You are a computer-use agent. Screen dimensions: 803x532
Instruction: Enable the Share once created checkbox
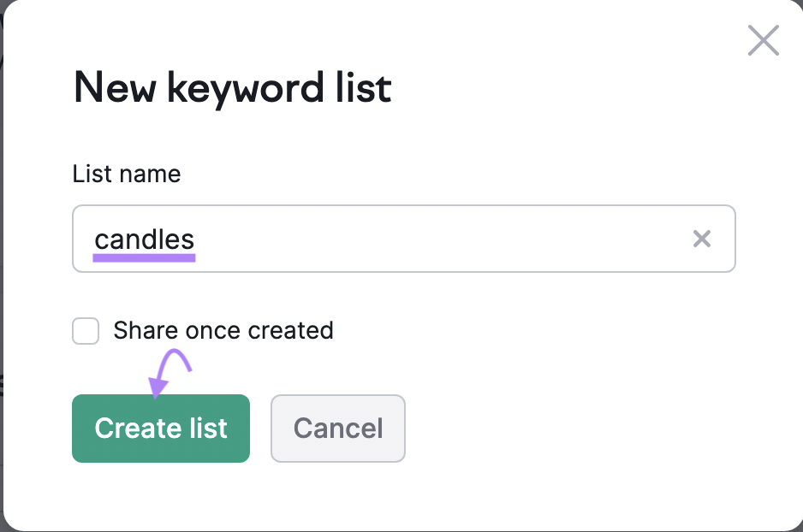click(86, 331)
